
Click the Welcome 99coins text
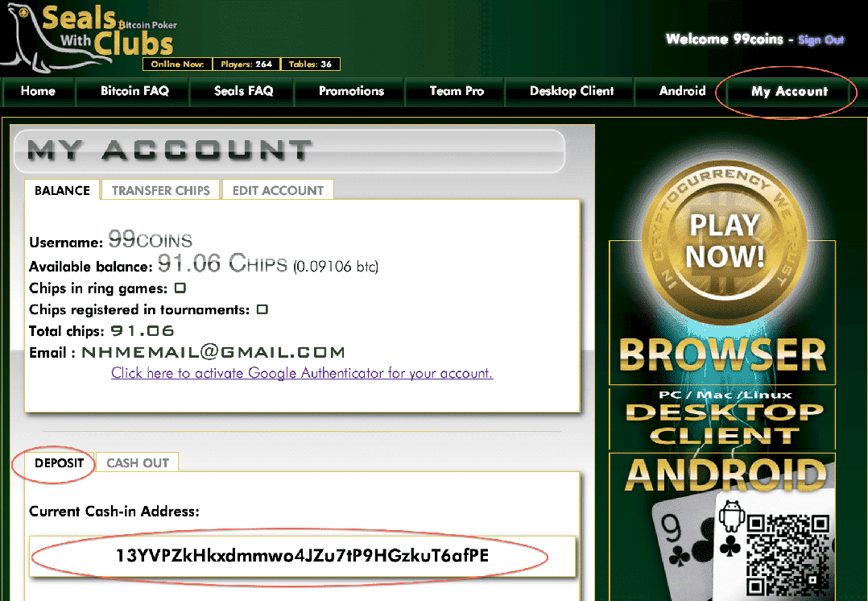pyautogui.click(x=724, y=39)
